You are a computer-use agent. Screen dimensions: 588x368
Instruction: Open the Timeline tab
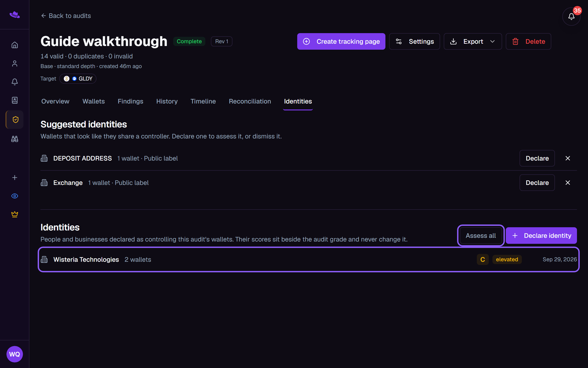tap(203, 101)
